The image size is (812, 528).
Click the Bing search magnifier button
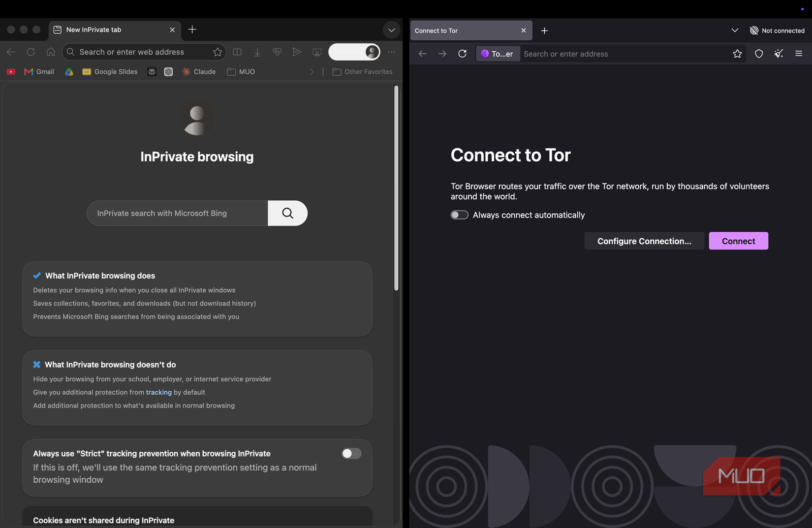coord(288,213)
